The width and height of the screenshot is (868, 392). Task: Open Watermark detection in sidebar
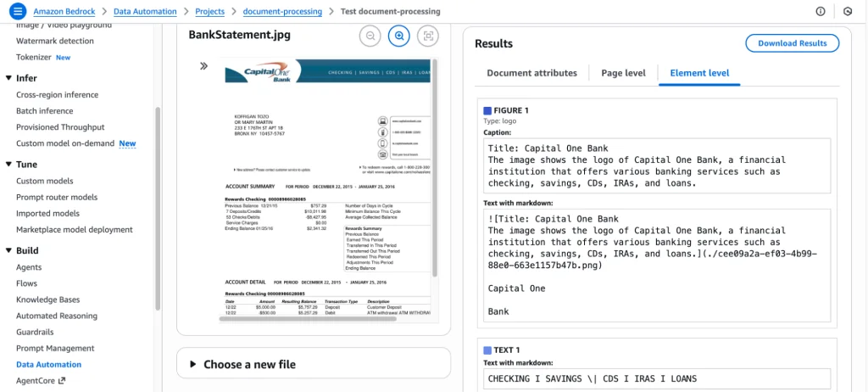click(55, 41)
